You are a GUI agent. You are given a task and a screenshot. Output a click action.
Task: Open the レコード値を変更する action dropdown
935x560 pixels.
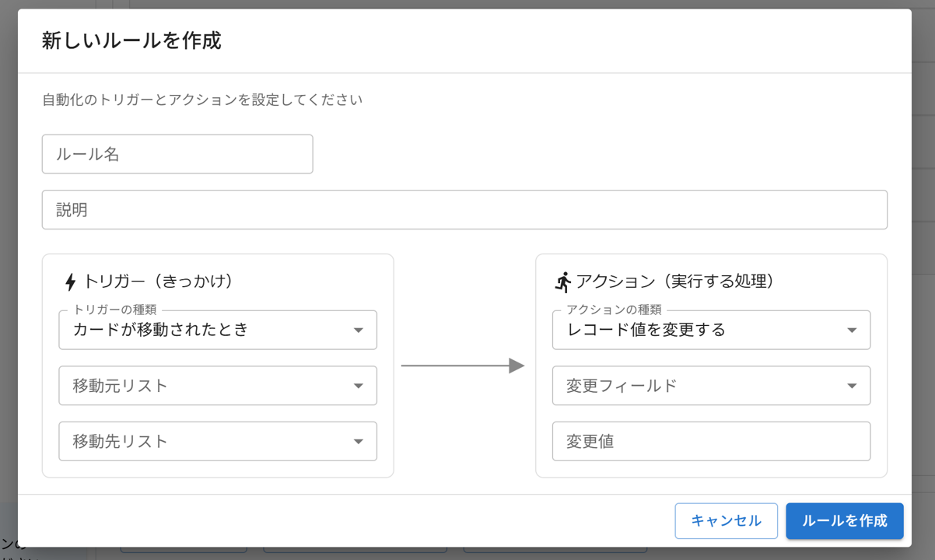pos(712,330)
